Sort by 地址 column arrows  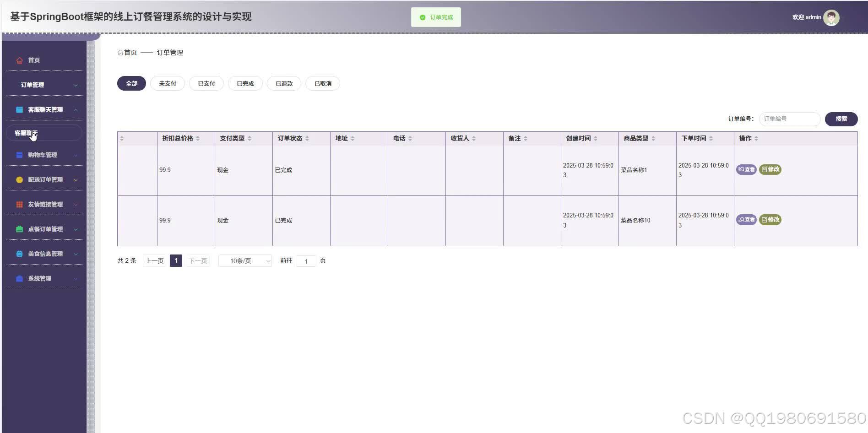pos(353,139)
